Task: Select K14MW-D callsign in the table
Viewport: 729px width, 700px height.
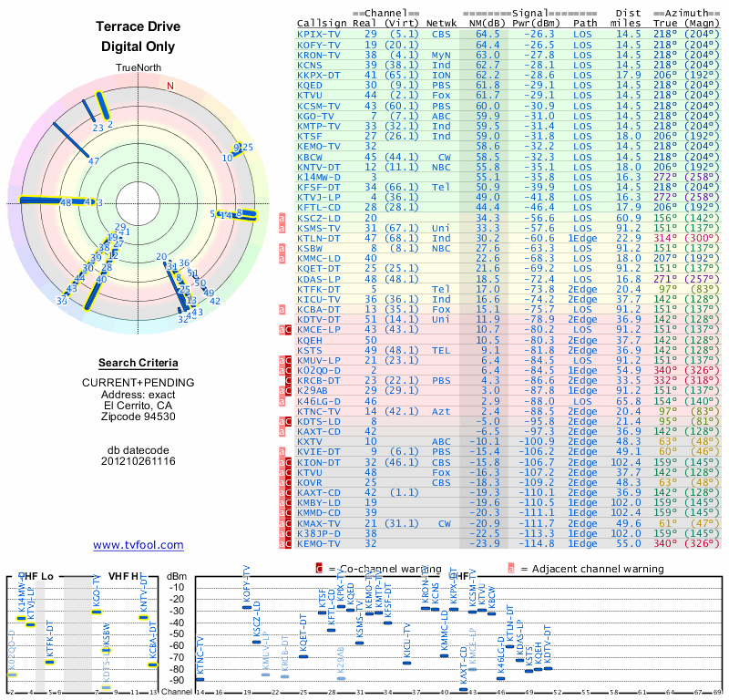Action: click(x=319, y=177)
